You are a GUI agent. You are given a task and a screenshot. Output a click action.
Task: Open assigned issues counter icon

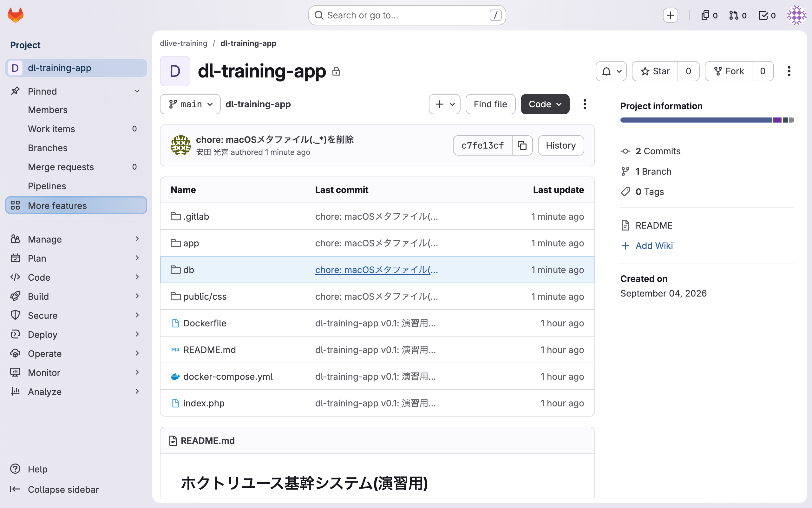click(x=709, y=15)
